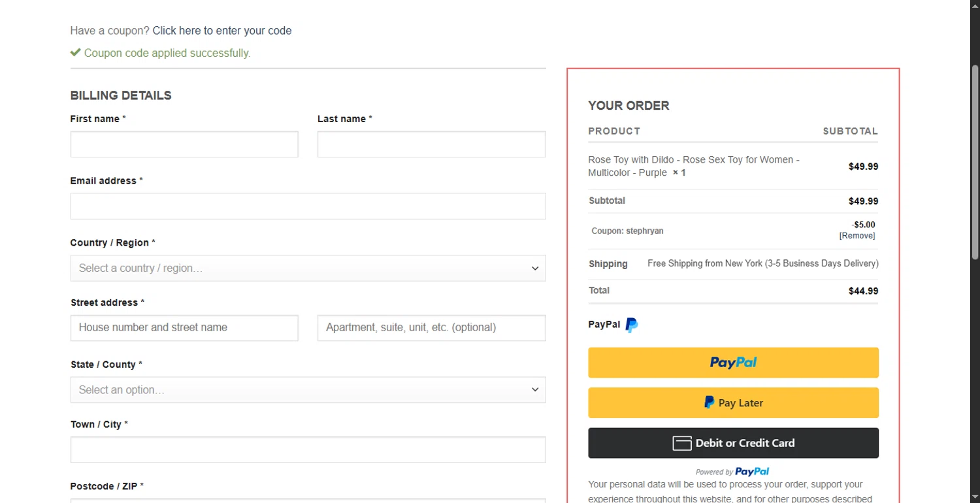
Task: Click the card icon on the Debit or Credit Card button
Action: [681, 444]
